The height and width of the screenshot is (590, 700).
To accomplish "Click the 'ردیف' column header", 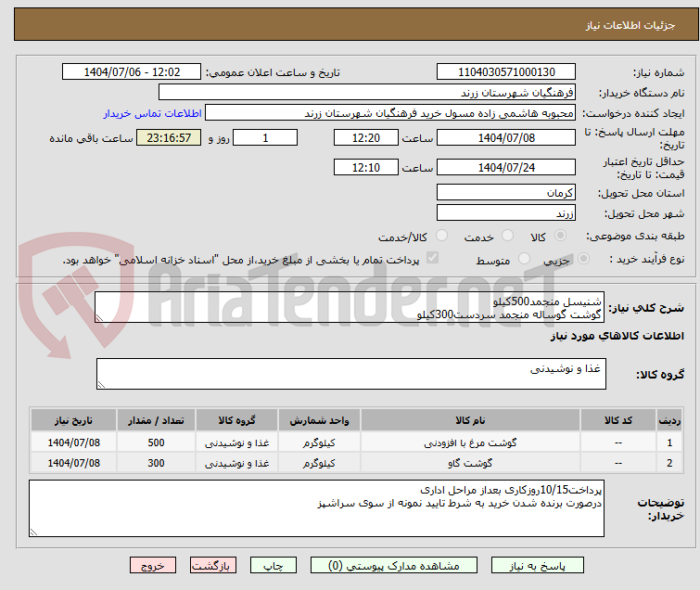I will point(669,420).
